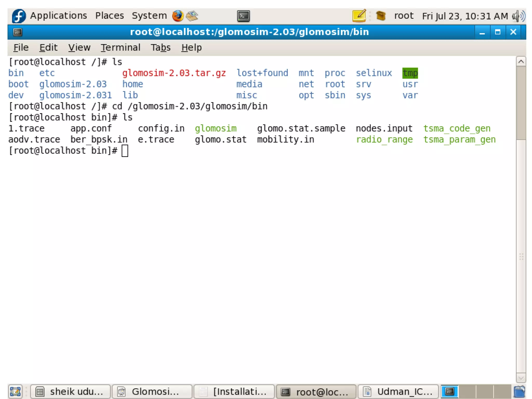The height and width of the screenshot is (399, 532).
Task: Open the terminal launcher in top panel
Action: click(243, 16)
